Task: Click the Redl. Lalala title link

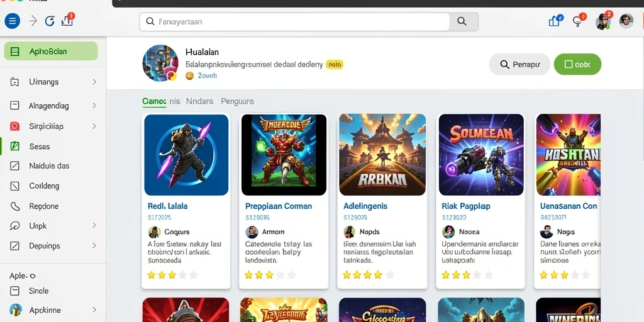Action: pyautogui.click(x=167, y=206)
